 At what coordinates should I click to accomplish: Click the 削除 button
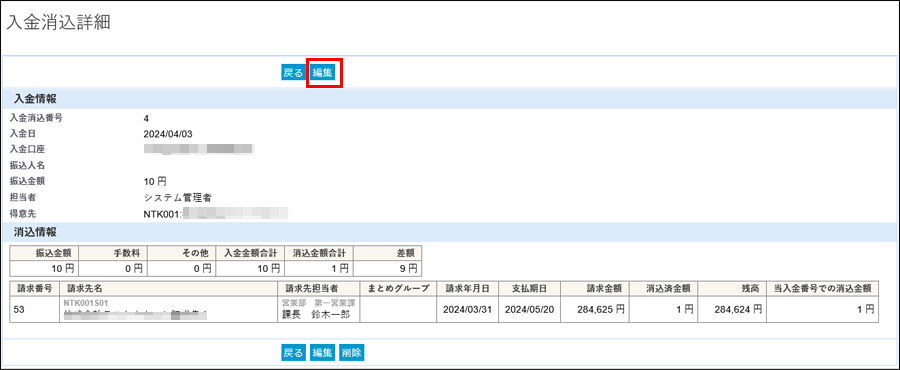[352, 352]
